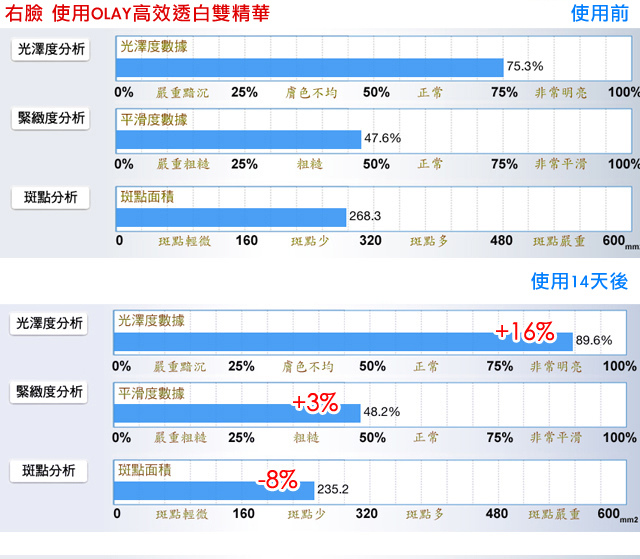The image size is (640, 559).
Task: Click the 緊緻度分析 button in before section
Action: click(x=51, y=118)
